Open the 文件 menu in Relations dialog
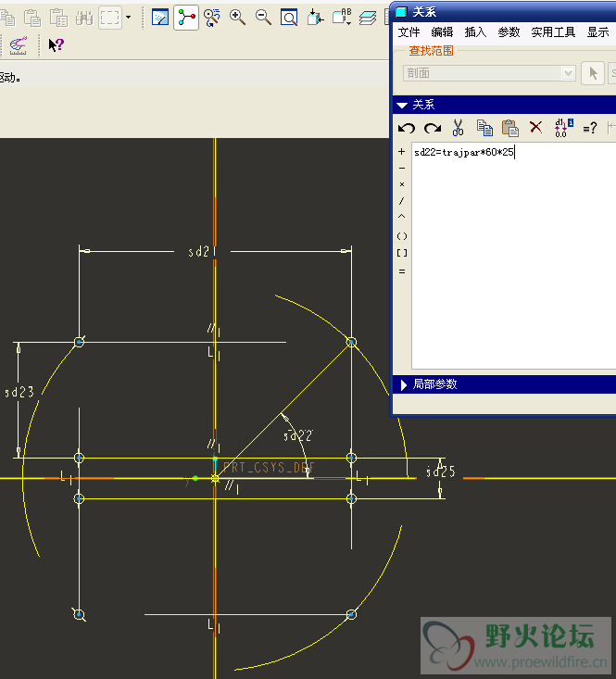 click(x=409, y=32)
